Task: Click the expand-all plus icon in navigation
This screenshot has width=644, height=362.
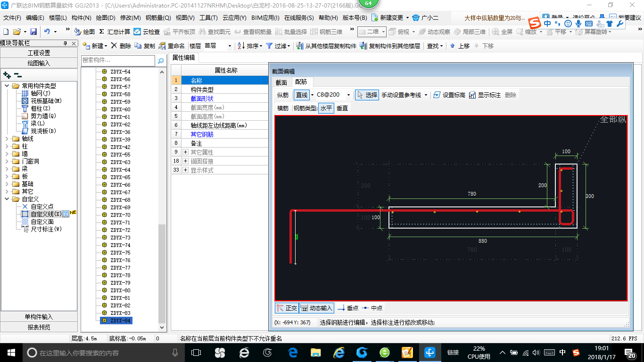Action: coord(7,74)
